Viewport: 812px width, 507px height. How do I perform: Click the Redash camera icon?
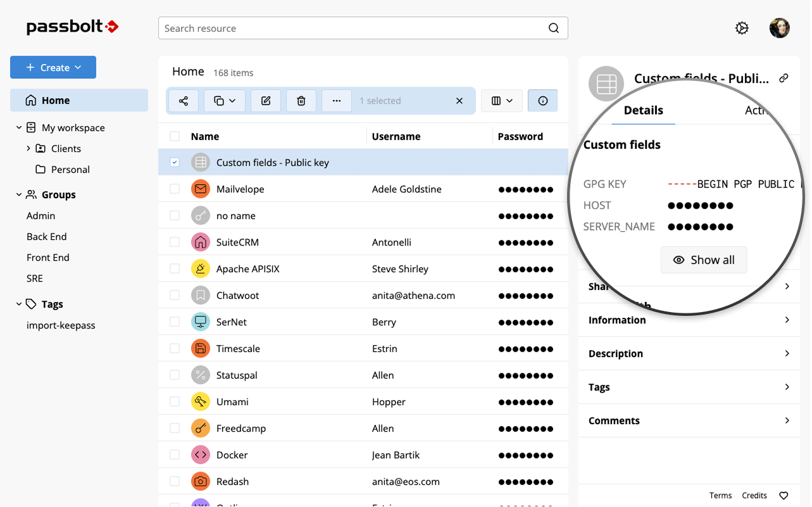pos(201,481)
